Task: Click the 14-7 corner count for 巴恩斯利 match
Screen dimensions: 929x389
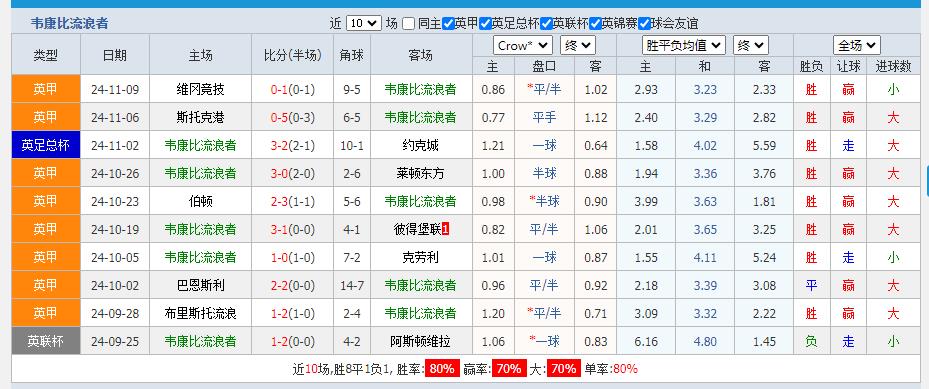Action: click(352, 285)
